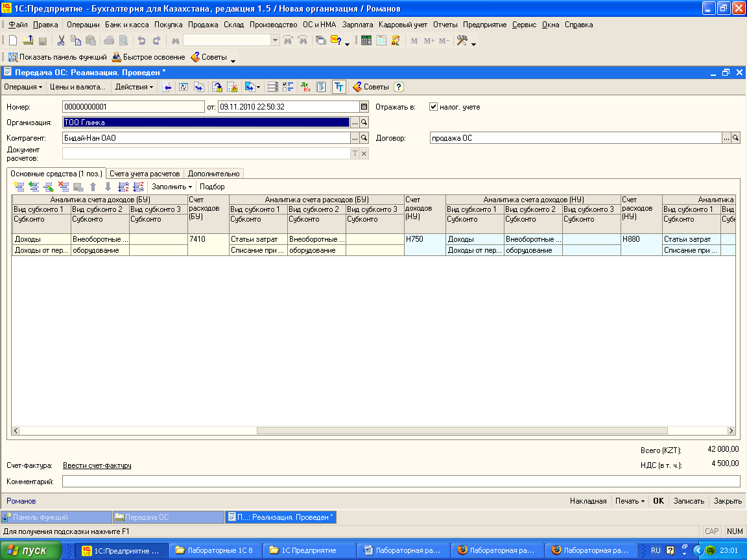Click the horizontal scrollbar right arrow
Viewport: 747px width, 560px height.
click(731, 430)
